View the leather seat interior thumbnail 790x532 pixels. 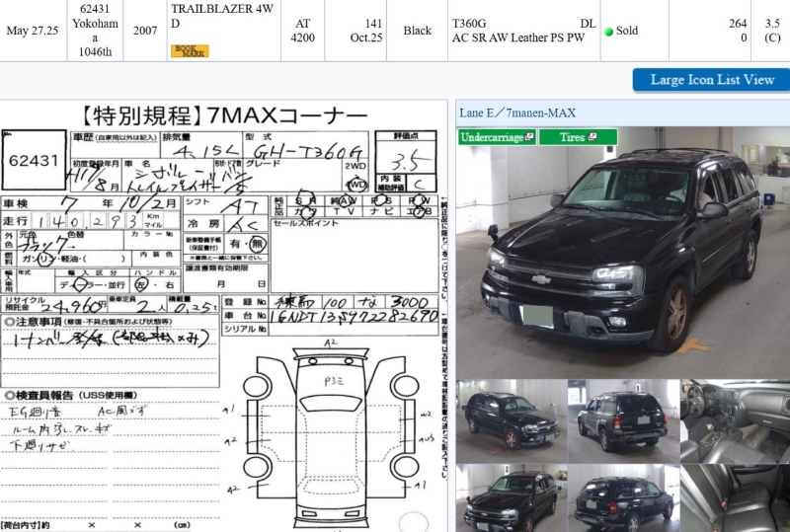coord(735,498)
